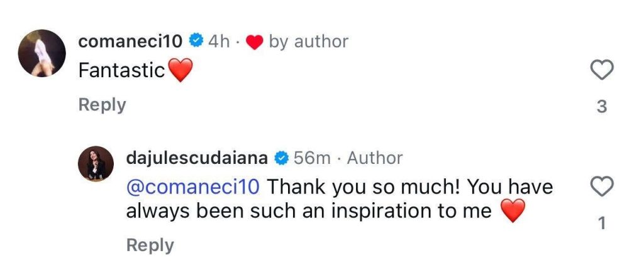Click verified badge beside dajulescudaiana

tap(282, 158)
